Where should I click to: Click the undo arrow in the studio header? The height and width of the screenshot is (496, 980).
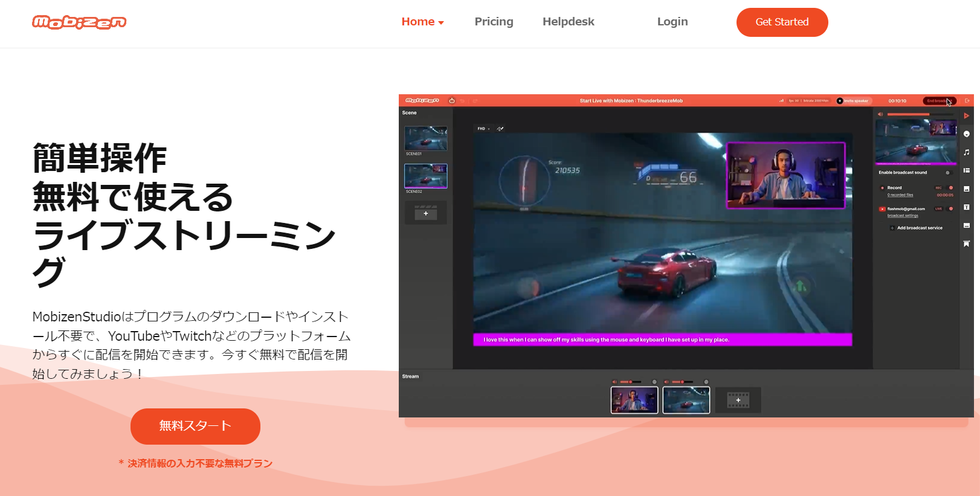(x=463, y=101)
